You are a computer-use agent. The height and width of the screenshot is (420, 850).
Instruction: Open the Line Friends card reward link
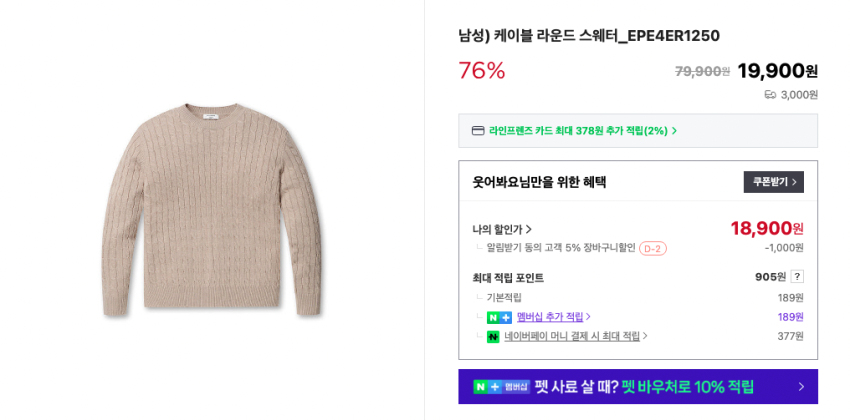coord(578,131)
